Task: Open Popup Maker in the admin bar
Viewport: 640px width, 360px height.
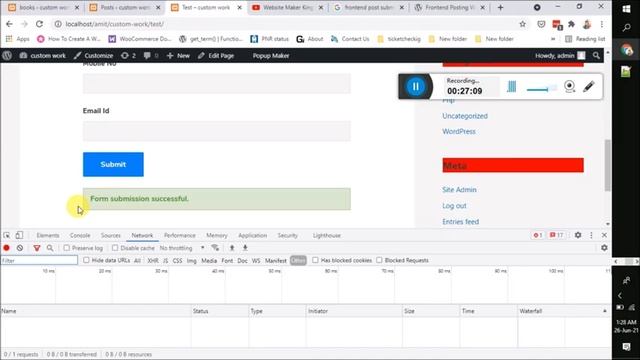Action: pos(271,56)
